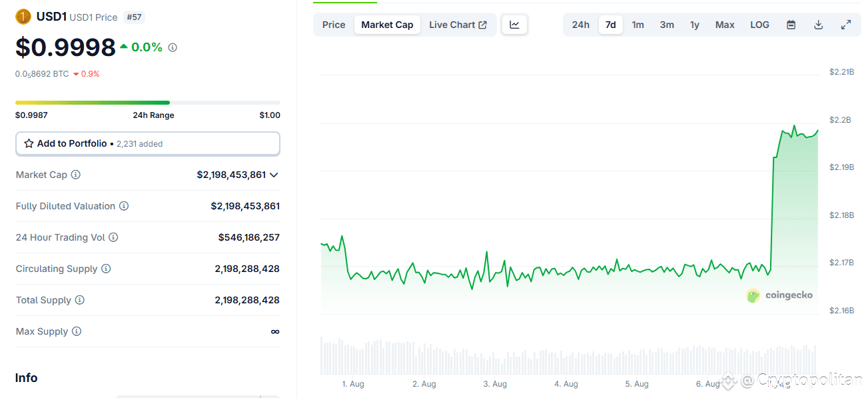Select the 7d time range
This screenshot has height=398, width=868.
pyautogui.click(x=611, y=25)
